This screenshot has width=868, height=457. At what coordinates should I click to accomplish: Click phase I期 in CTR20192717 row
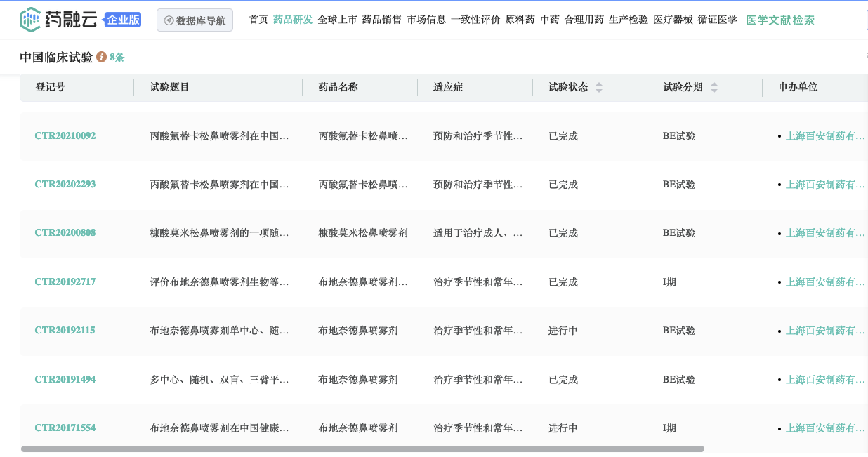[x=669, y=282]
